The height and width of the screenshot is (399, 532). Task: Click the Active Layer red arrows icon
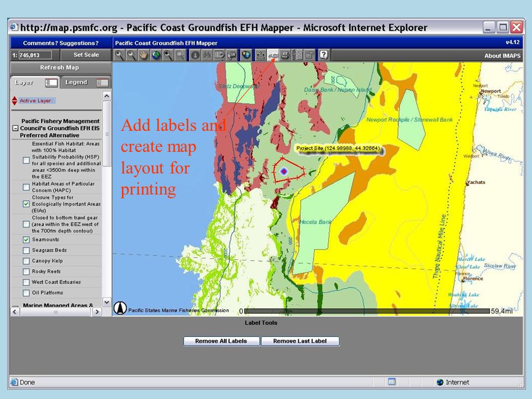(14, 101)
